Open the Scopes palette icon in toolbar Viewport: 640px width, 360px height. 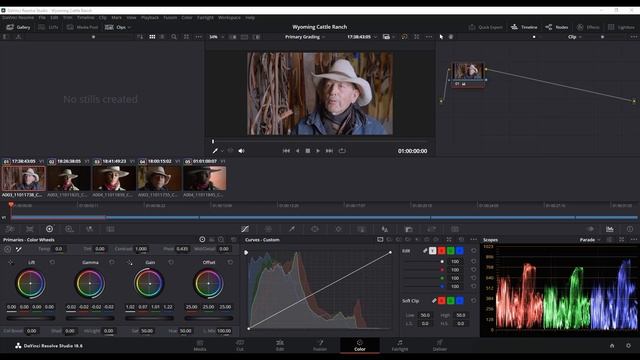click(609, 229)
